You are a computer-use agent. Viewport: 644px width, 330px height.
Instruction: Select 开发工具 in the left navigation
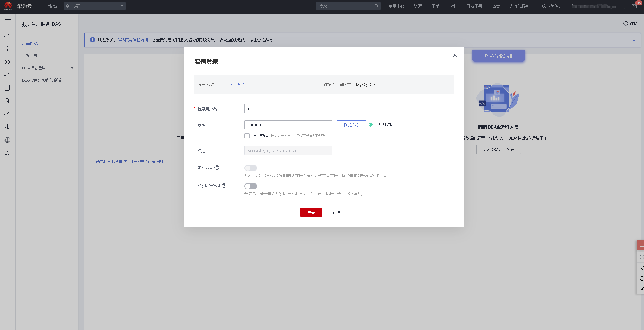30,55
